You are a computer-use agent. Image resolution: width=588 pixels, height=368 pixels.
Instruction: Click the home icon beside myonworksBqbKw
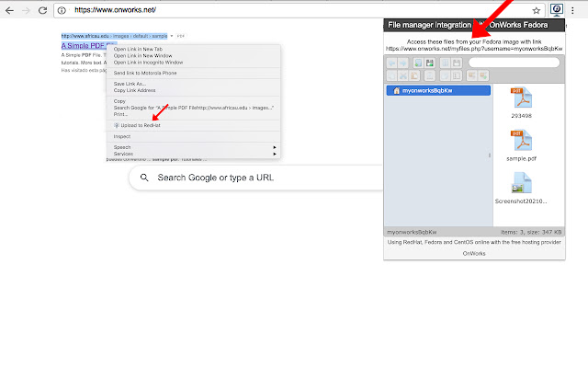point(396,90)
